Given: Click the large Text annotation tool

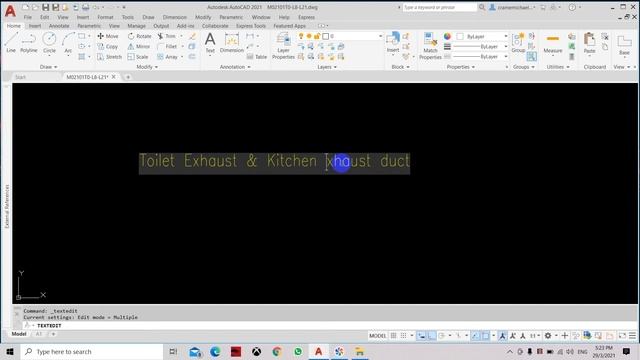Looking at the screenshot, I should point(210,42).
